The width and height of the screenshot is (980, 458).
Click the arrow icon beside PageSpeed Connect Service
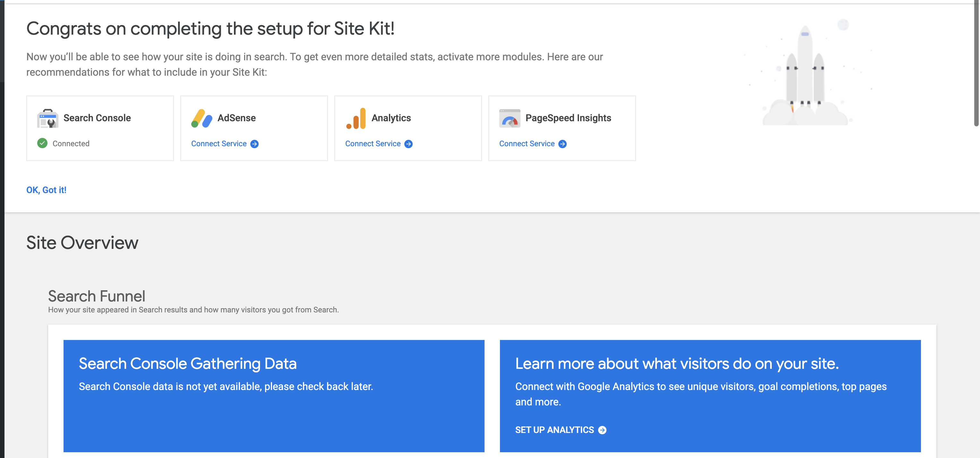tap(563, 144)
